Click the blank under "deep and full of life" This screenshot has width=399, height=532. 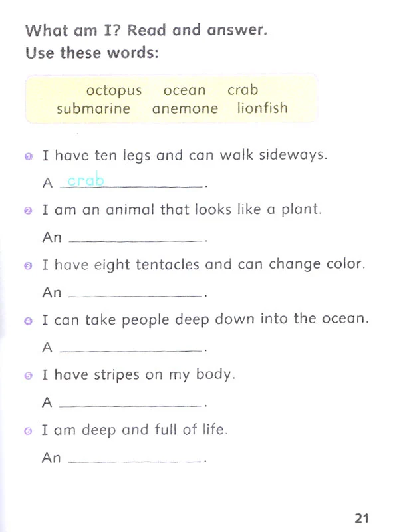click(x=136, y=458)
